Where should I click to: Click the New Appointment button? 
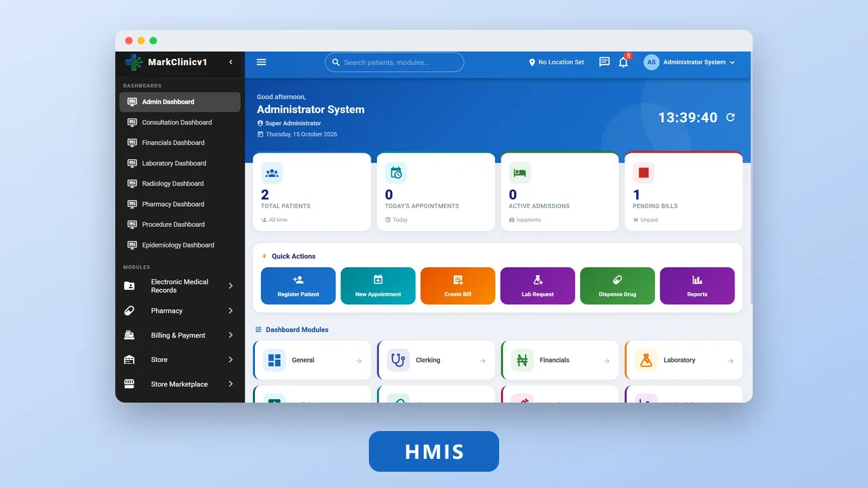click(378, 286)
